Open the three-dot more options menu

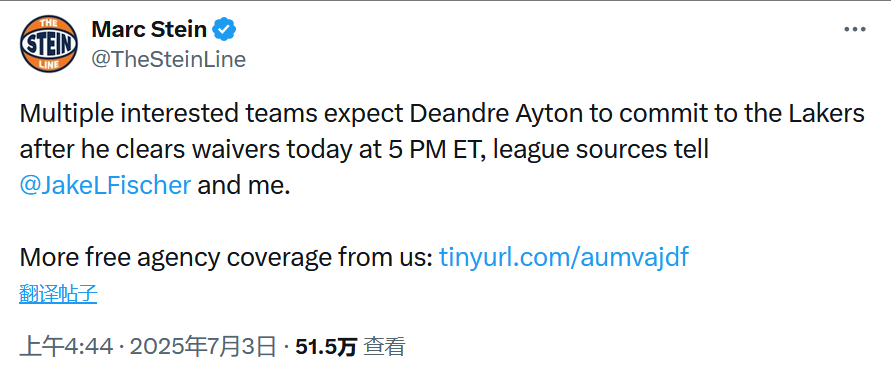coord(855,30)
